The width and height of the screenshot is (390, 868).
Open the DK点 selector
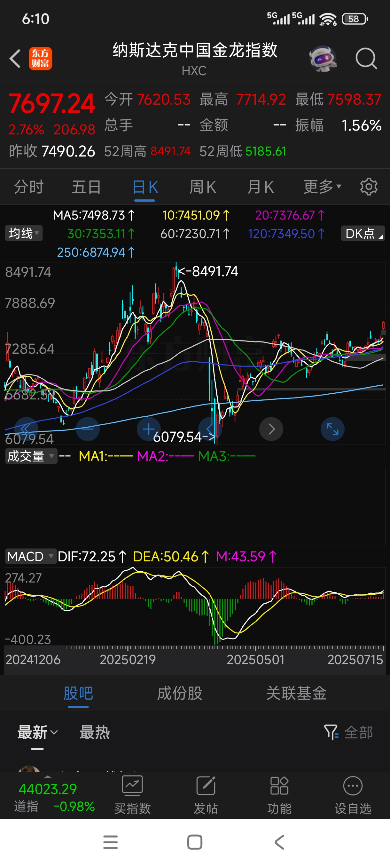[363, 233]
